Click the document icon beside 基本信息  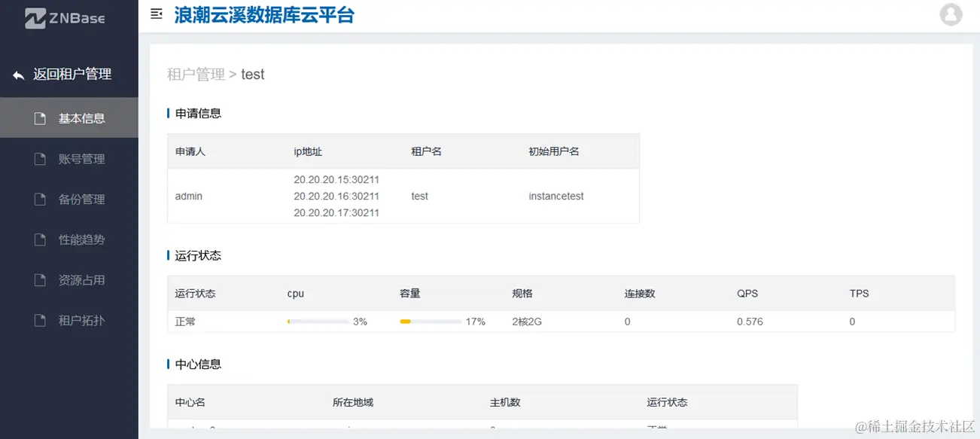41,118
